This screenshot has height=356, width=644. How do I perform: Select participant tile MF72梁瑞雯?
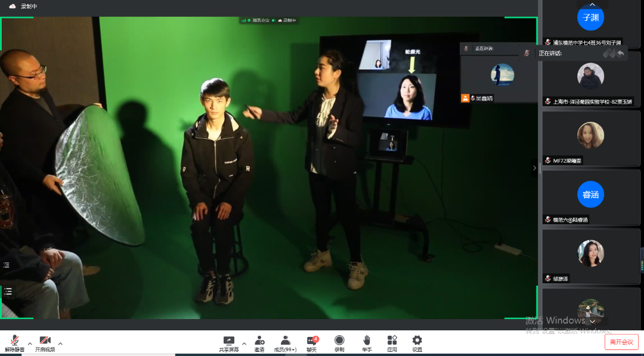[x=590, y=138]
